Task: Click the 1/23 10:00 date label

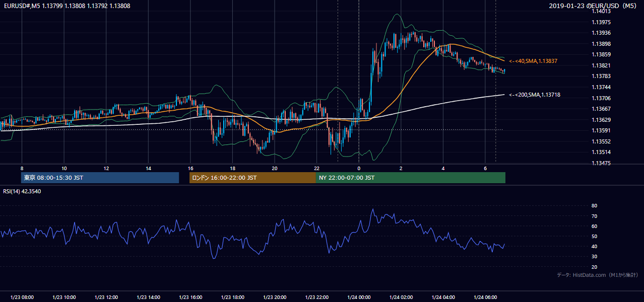Action: (x=64, y=297)
